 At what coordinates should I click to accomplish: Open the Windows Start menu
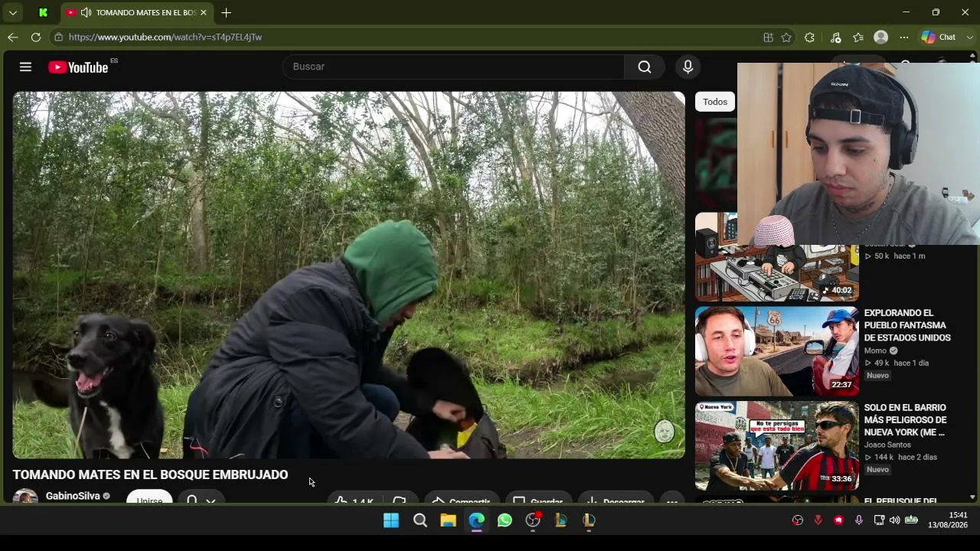tap(391, 520)
